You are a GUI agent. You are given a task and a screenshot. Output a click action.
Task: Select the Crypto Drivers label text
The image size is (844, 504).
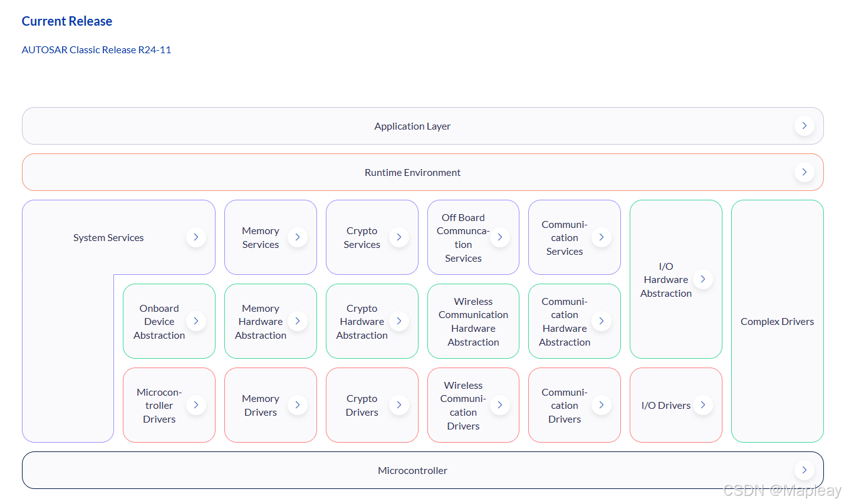click(x=362, y=406)
